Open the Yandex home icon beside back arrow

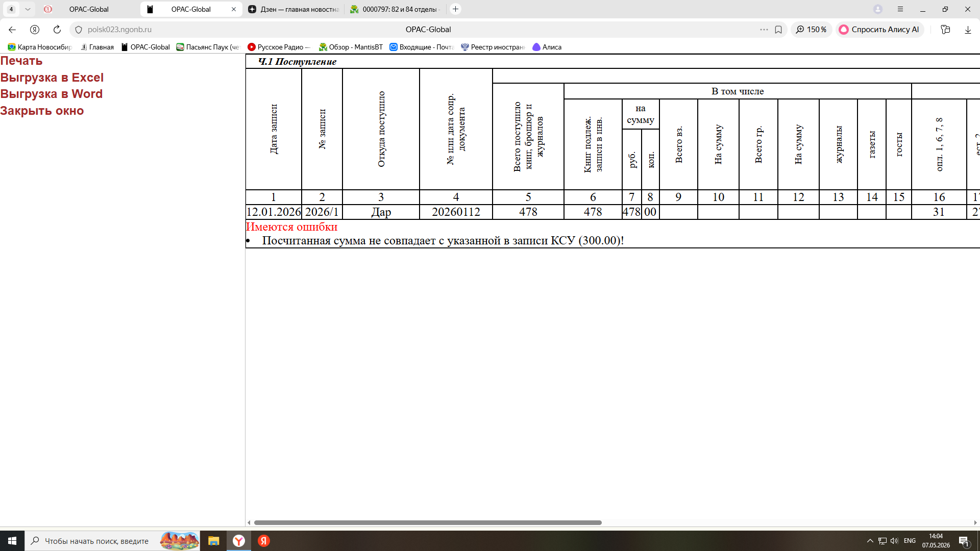[35, 30]
